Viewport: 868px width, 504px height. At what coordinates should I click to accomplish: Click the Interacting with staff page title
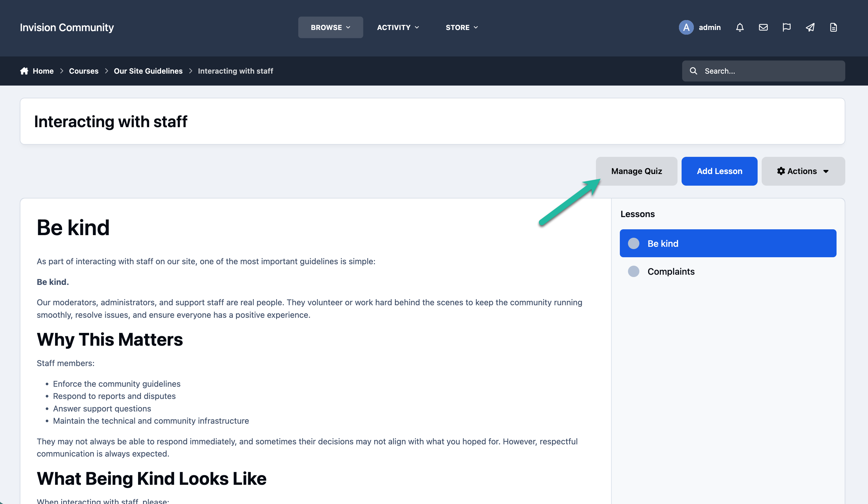point(111,121)
